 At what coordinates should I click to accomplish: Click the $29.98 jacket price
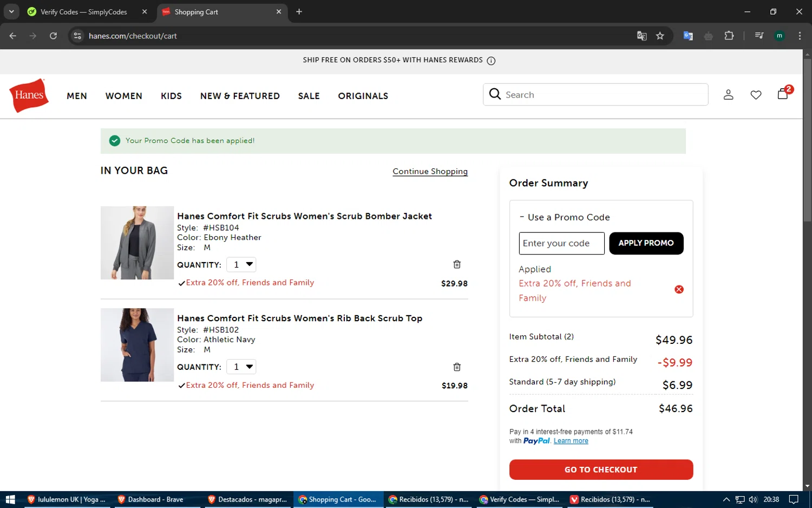(454, 283)
